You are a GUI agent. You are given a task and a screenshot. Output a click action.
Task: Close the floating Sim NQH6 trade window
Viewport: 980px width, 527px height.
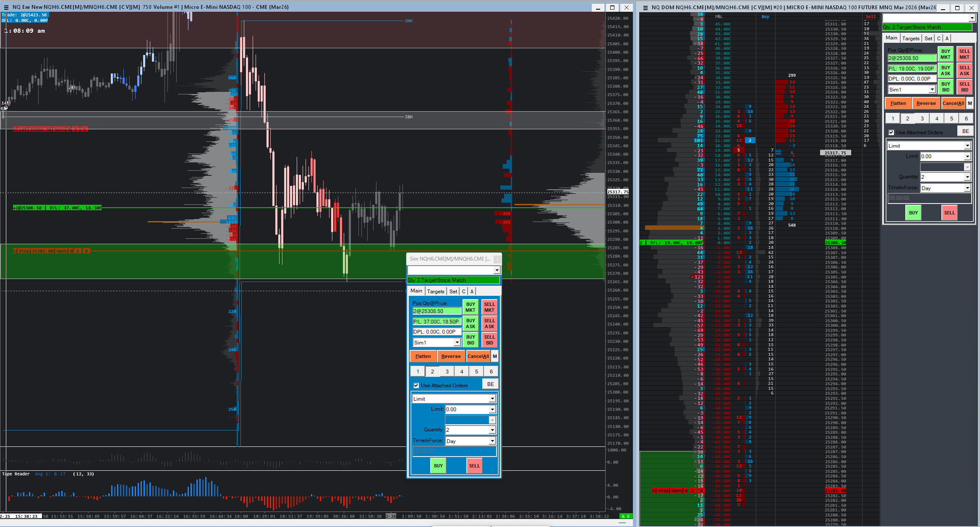[x=497, y=259]
